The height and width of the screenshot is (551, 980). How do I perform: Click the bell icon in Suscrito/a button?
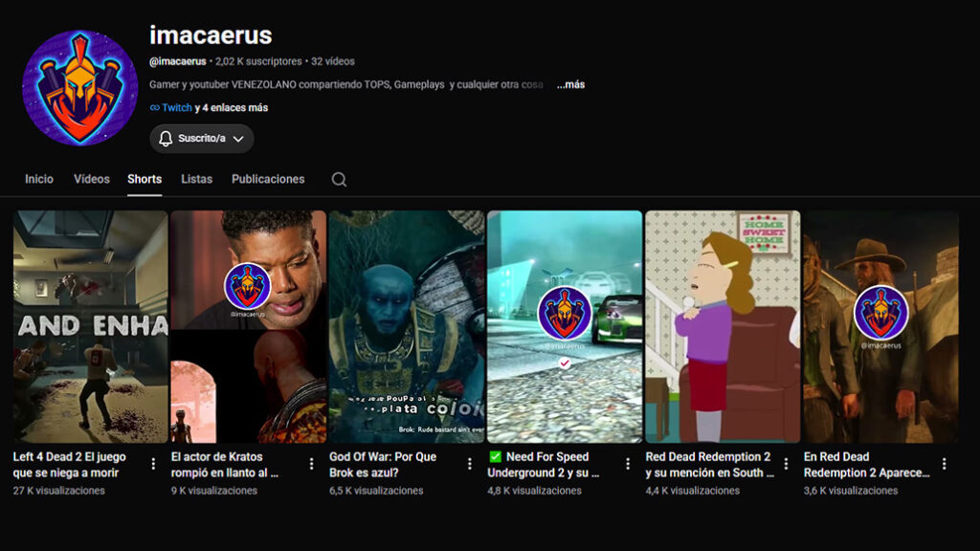(165, 139)
